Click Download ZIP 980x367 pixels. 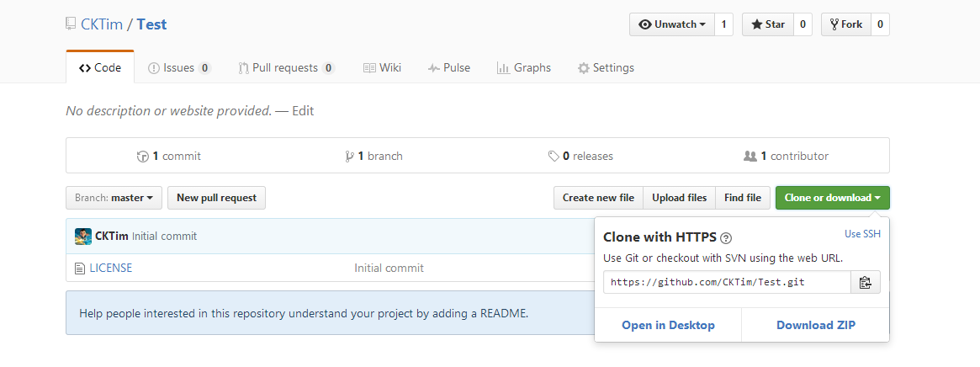[816, 325]
